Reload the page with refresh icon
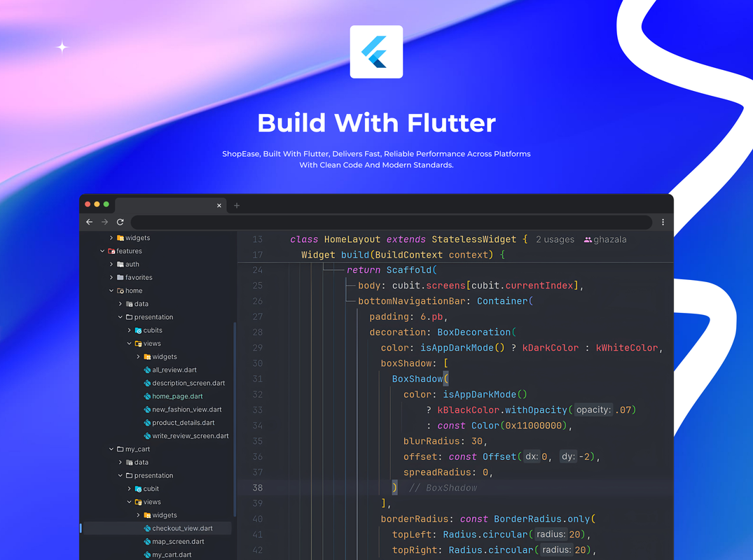 [120, 222]
